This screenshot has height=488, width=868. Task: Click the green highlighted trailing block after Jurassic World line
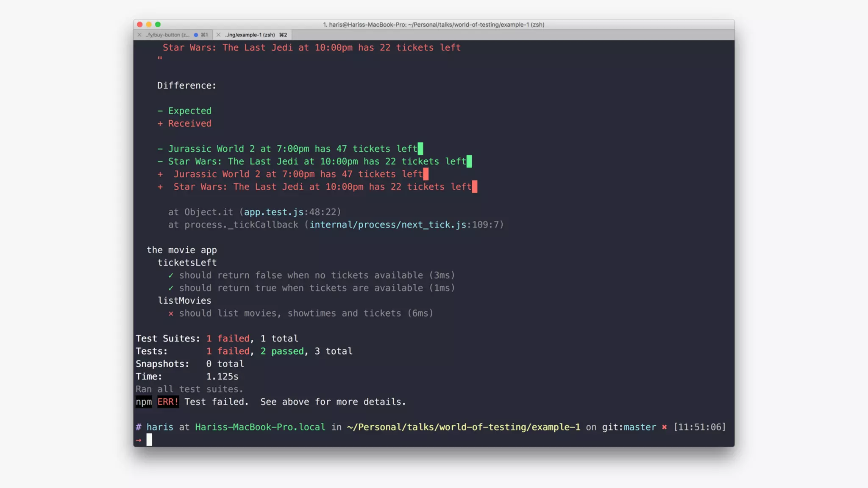click(420, 149)
